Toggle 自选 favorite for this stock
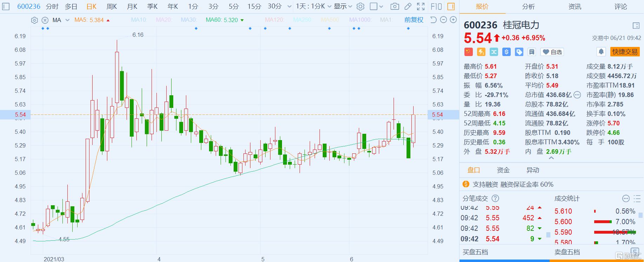644x262 pixels. pos(552,52)
